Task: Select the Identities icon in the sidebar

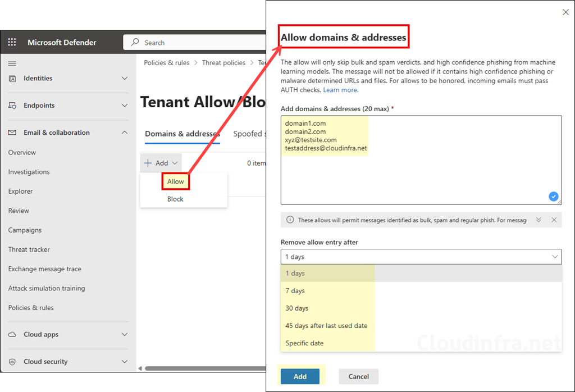Action: tap(12, 78)
